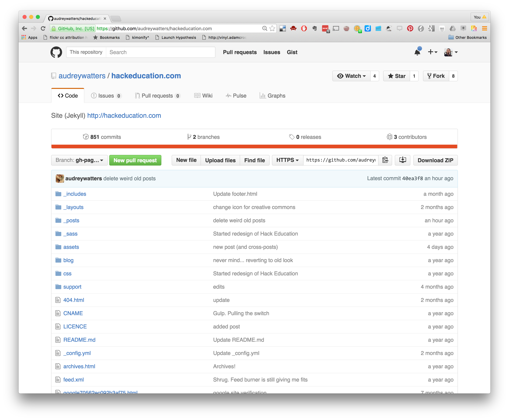Open the GitHub Octocat home logo
Image resolution: width=509 pixels, height=420 pixels.
pos(56,52)
